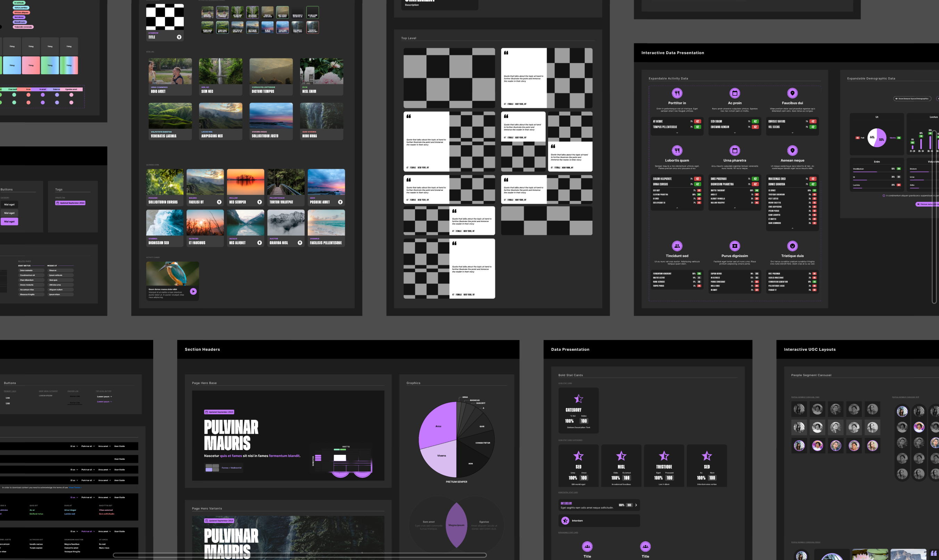This screenshot has height=560, width=939.
Task: Click the Updated September 2023 tag under Tags
Action: point(70,203)
